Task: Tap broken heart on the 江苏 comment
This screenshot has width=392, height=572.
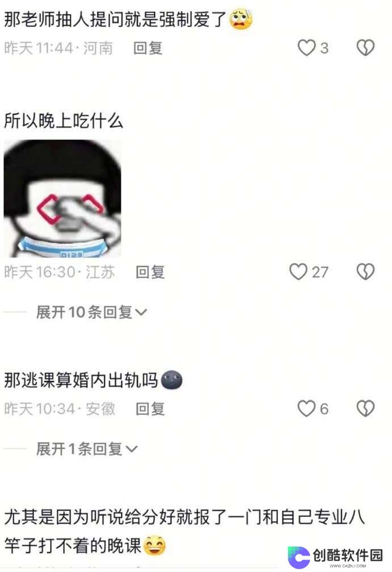Action: tap(365, 272)
